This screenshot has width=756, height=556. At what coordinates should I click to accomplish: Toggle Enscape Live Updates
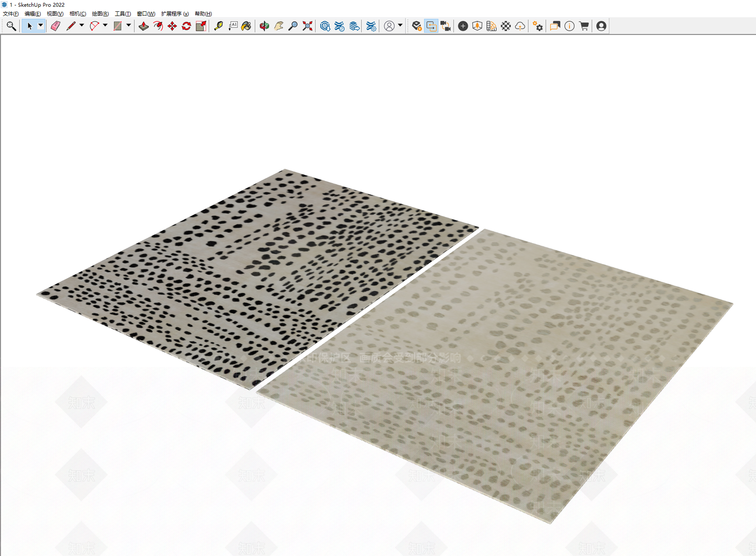click(x=431, y=26)
